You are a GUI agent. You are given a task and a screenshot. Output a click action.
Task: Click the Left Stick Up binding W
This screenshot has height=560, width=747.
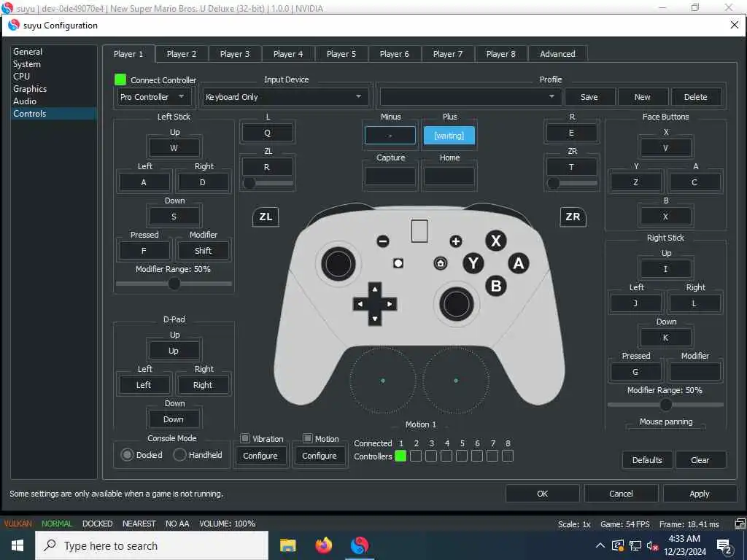point(174,148)
